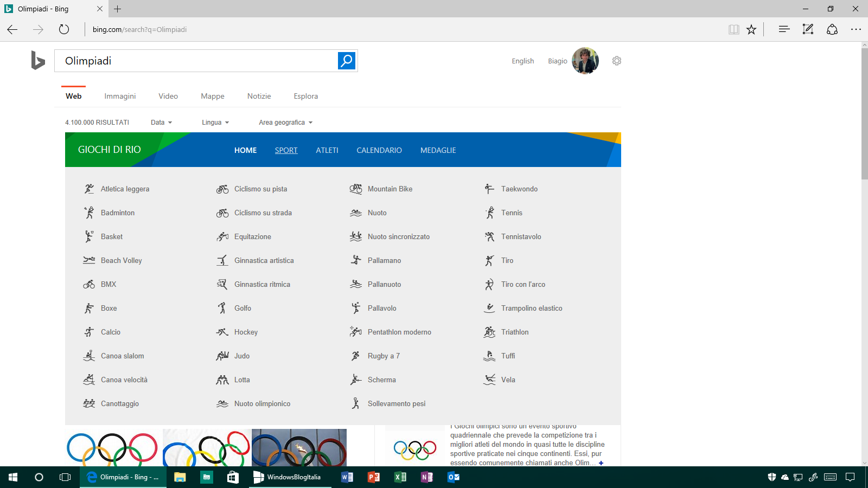The width and height of the screenshot is (868, 488).
Task: Open the Triathlon link
Action: click(515, 332)
